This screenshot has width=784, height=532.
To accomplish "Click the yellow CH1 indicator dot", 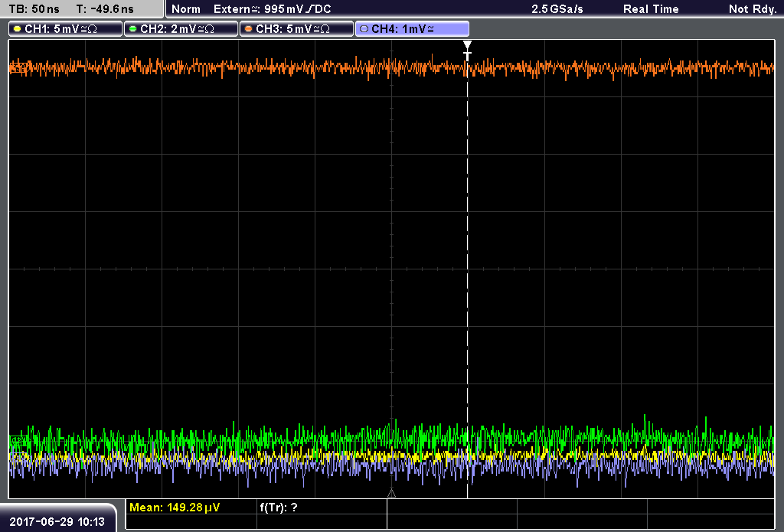I will [x=17, y=29].
